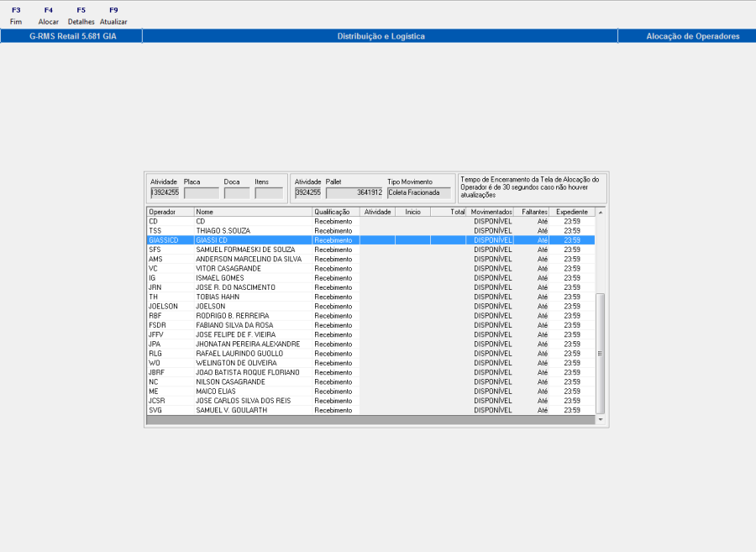Select operator MAICO ELIAS
756x552 pixels.
tap(370, 392)
